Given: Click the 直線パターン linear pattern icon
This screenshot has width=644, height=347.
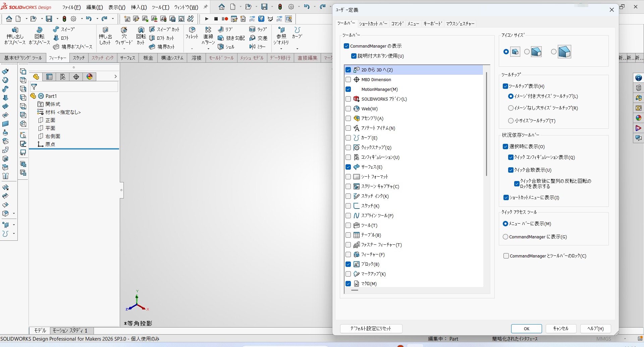Looking at the screenshot, I should pos(208,30).
